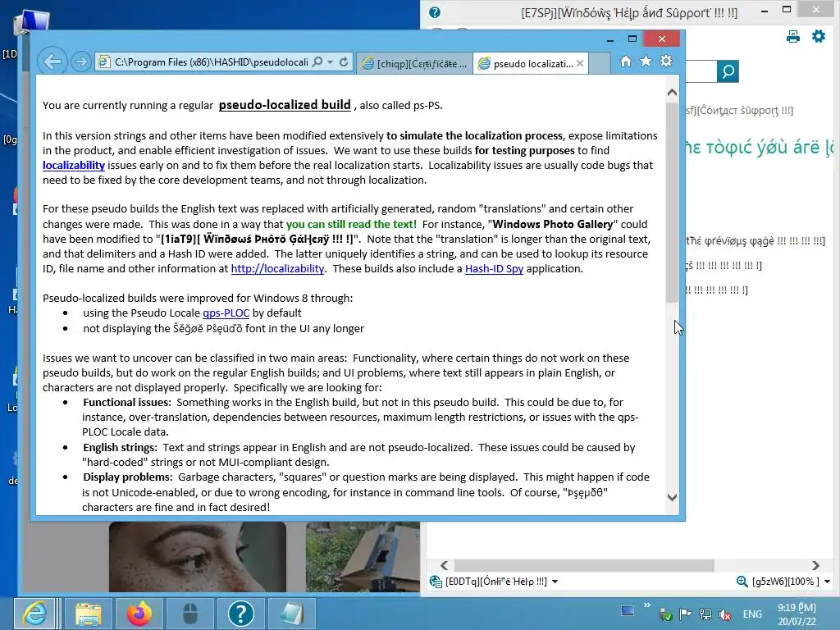Screen dimensions: 840x630
Task: Click the Safely Remove Hardware tray icon
Action: click(665, 614)
